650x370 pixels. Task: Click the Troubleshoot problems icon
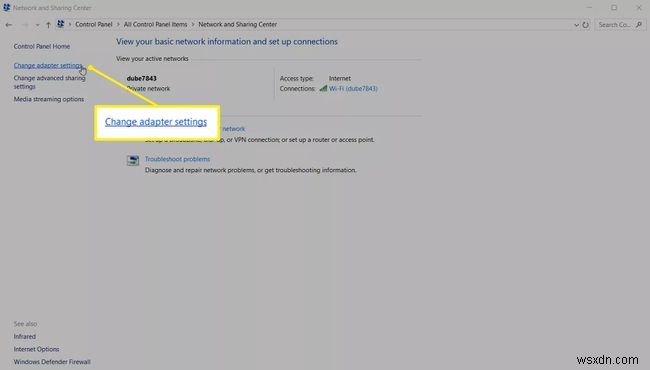pos(133,160)
